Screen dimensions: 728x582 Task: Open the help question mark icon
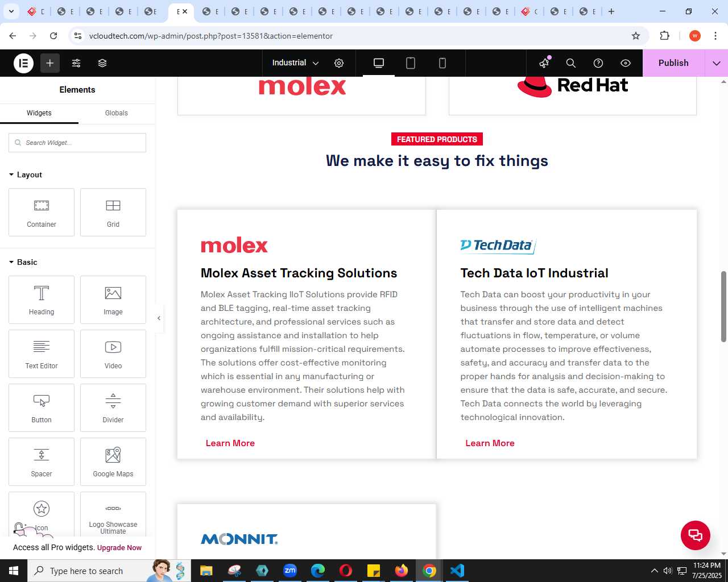pos(598,63)
